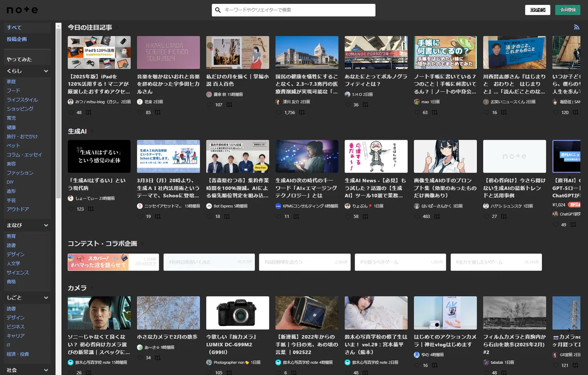Select ビジネス under しごと
The width and height of the screenshot is (588, 375).
click(16, 327)
